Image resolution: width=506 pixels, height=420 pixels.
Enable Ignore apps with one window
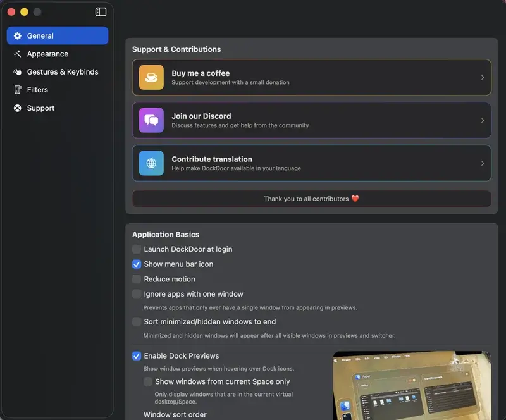pos(137,294)
